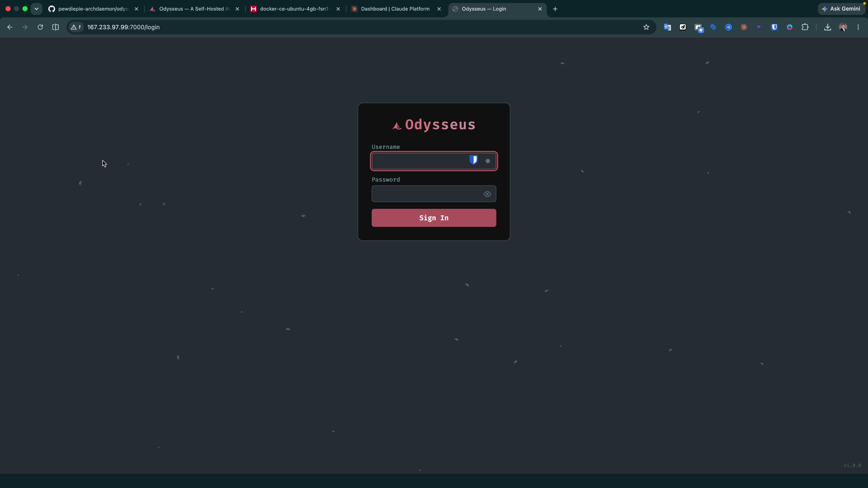The height and width of the screenshot is (488, 868).
Task: Open Chrome three-dot menu
Action: [x=858, y=27]
